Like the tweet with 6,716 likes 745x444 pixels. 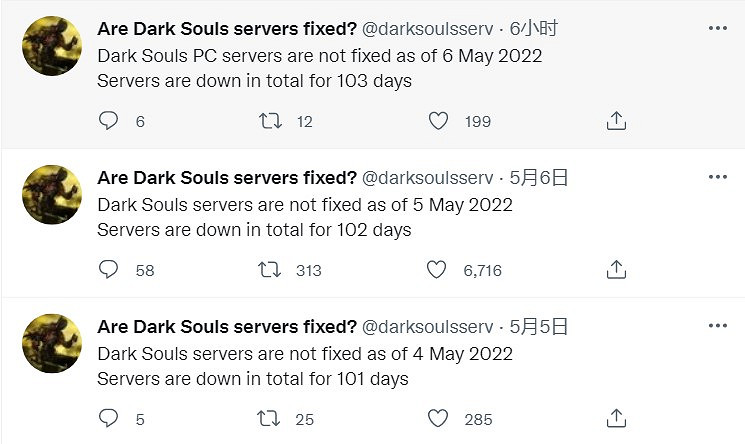pos(437,270)
